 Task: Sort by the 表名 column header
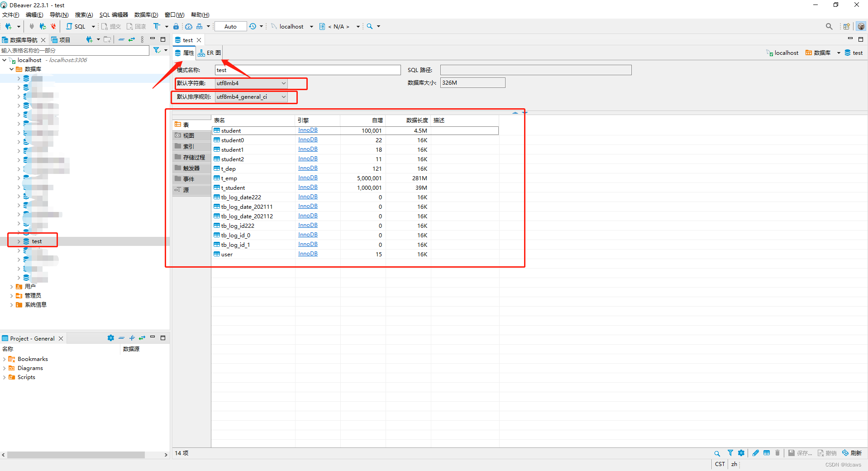253,120
